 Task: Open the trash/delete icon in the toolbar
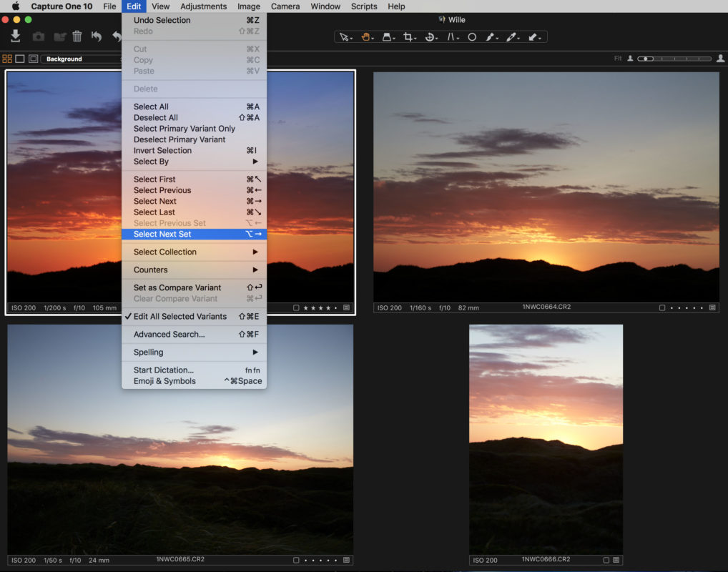[77, 36]
